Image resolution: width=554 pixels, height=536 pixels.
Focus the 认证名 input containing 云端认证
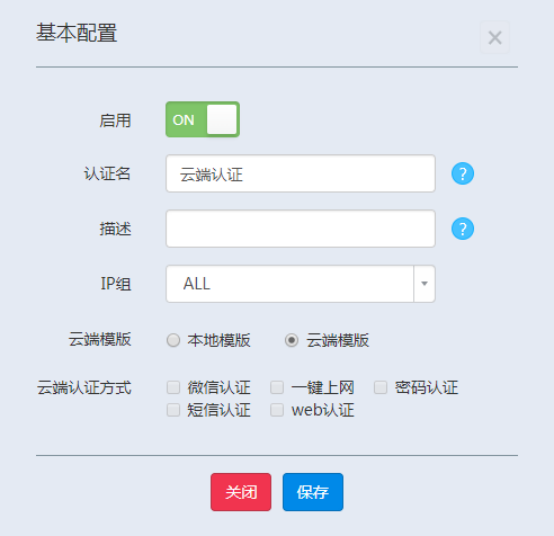coord(300,173)
